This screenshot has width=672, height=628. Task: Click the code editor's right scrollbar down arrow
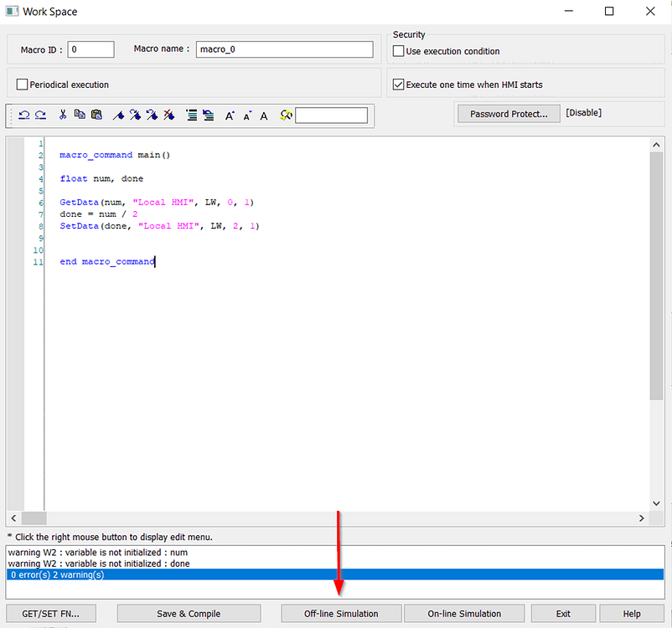pos(656,503)
